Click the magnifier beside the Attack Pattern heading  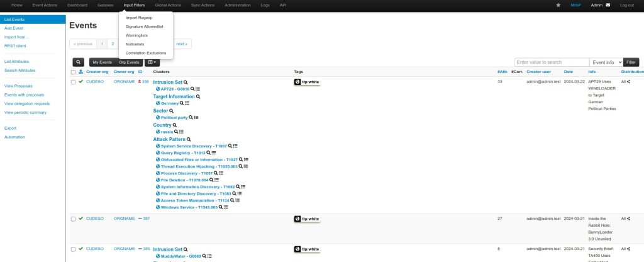pyautogui.click(x=189, y=139)
